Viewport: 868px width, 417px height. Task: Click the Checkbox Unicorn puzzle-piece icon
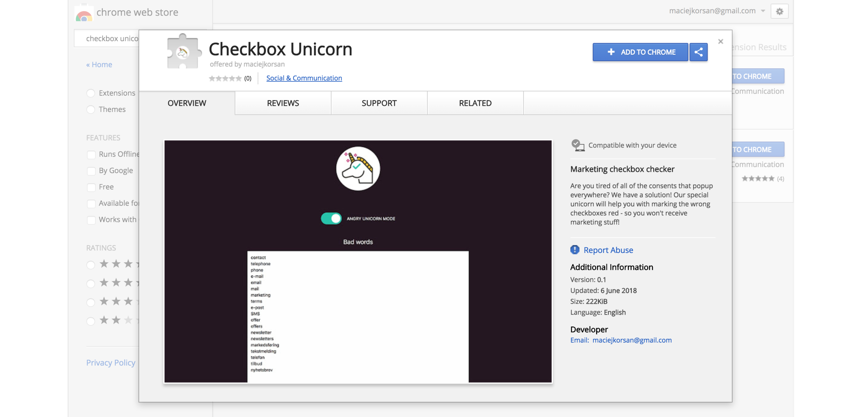183,52
